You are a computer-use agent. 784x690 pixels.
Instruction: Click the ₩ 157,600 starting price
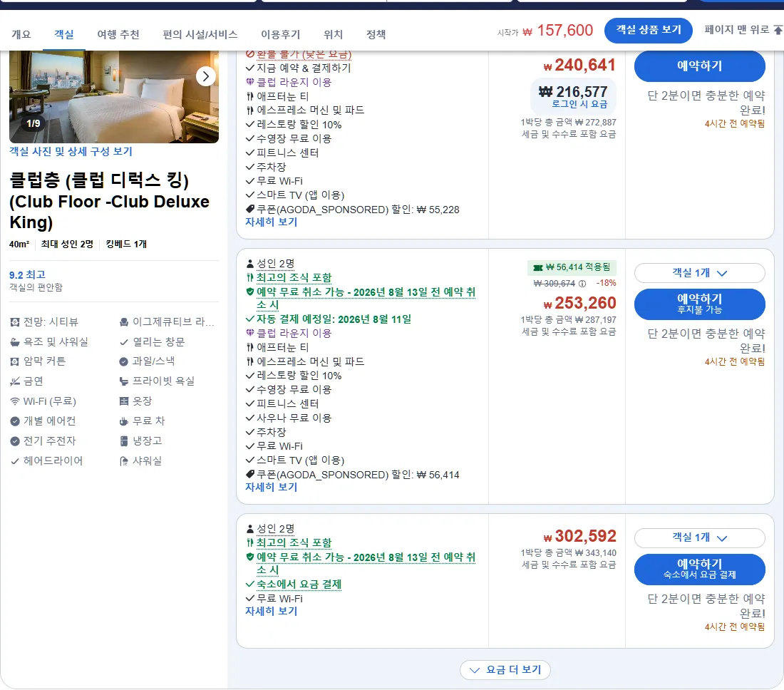(x=557, y=31)
